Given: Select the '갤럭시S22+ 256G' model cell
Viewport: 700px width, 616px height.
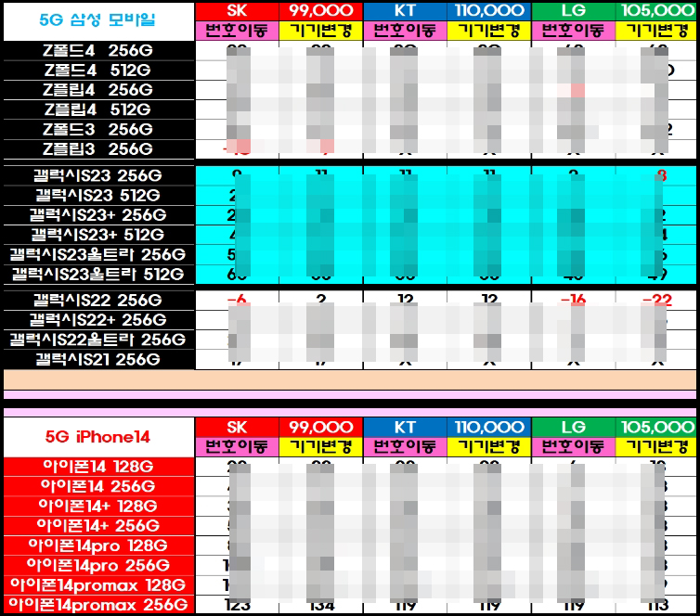Looking at the screenshot, I should coord(98,320).
